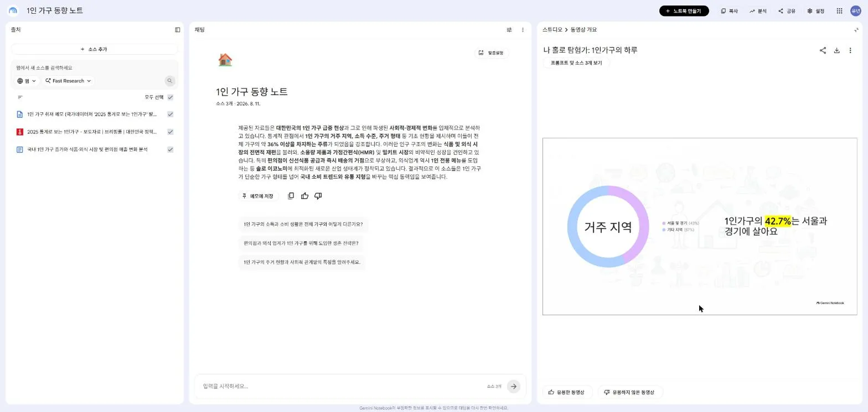This screenshot has width=868, height=412.
Task: Go back to 스튜디오 breadcrumb
Action: [x=552, y=30]
